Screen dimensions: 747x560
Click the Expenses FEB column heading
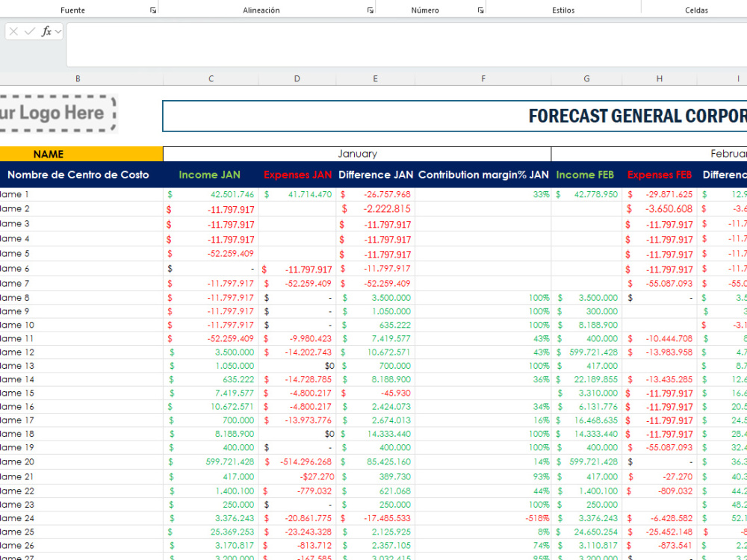point(660,175)
